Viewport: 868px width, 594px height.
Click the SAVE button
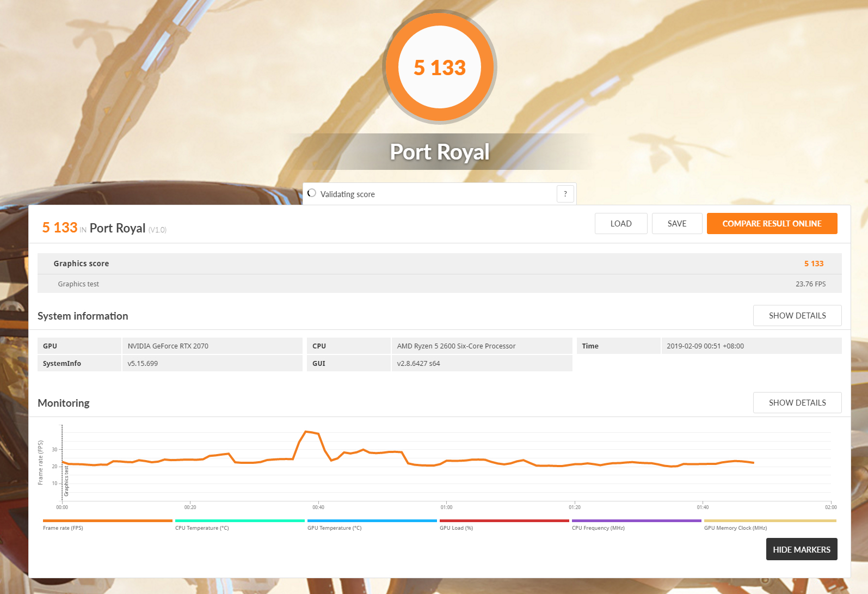(677, 224)
